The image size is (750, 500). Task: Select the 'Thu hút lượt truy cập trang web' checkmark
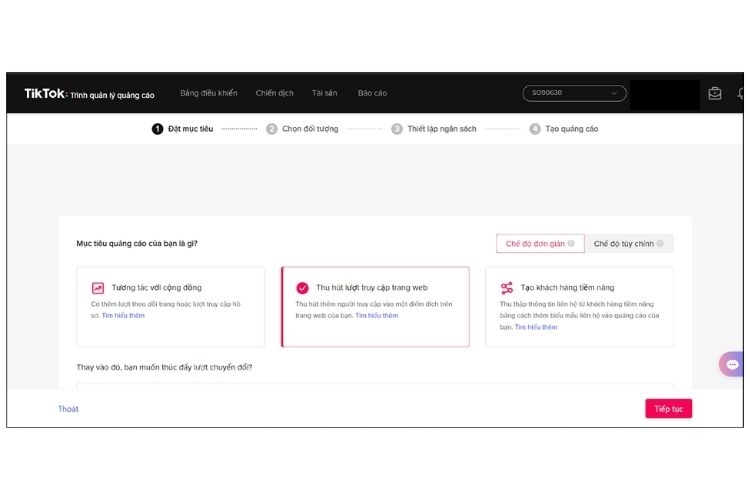coord(302,288)
